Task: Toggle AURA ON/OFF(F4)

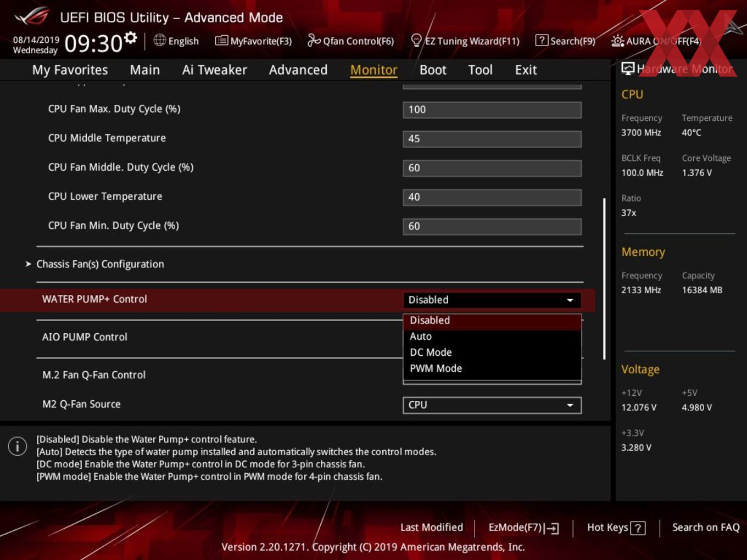Action: coord(656,41)
